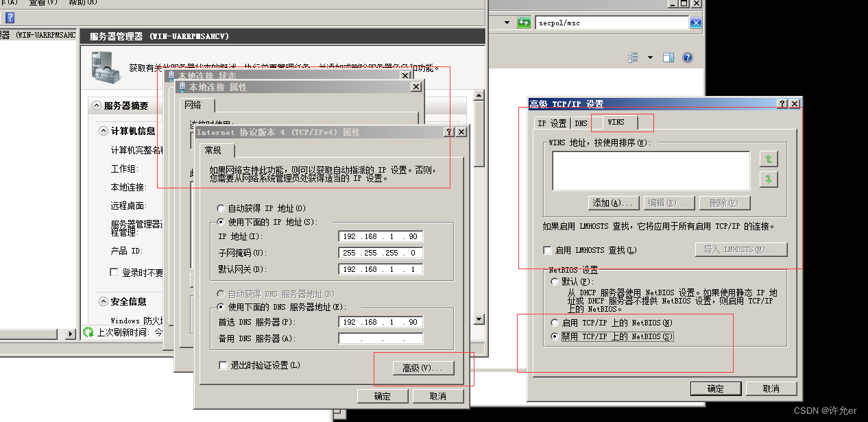This screenshot has width=868, height=422.
Task: Select 使用下面的 IP 地址 radio button
Action: [x=220, y=222]
